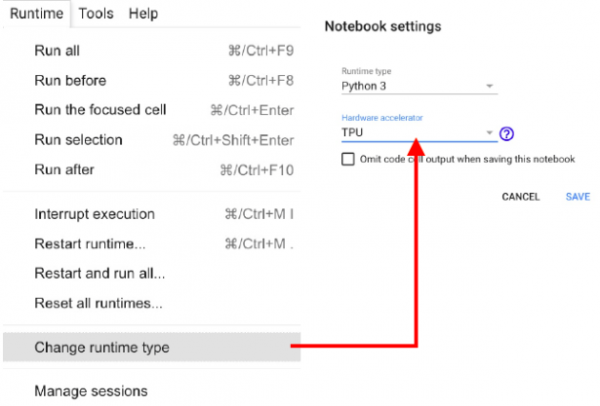
Task: Open the Tools menu
Action: (x=96, y=14)
